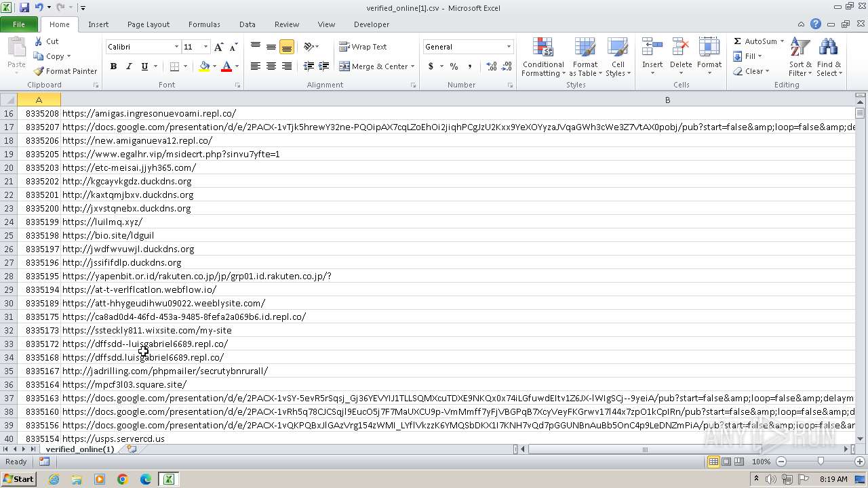Screen dimensions: 868x488
Task: Open Chrome from the taskbar
Action: 123,479
